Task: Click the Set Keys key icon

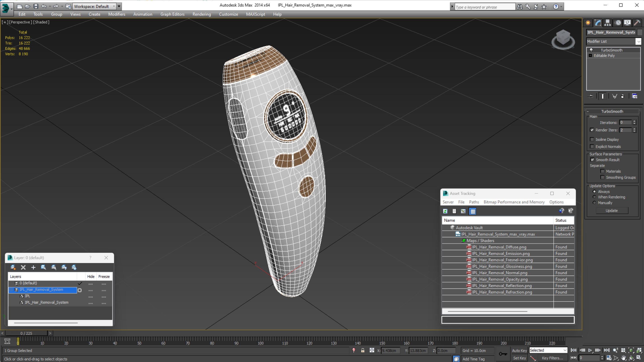Action: click(x=503, y=354)
